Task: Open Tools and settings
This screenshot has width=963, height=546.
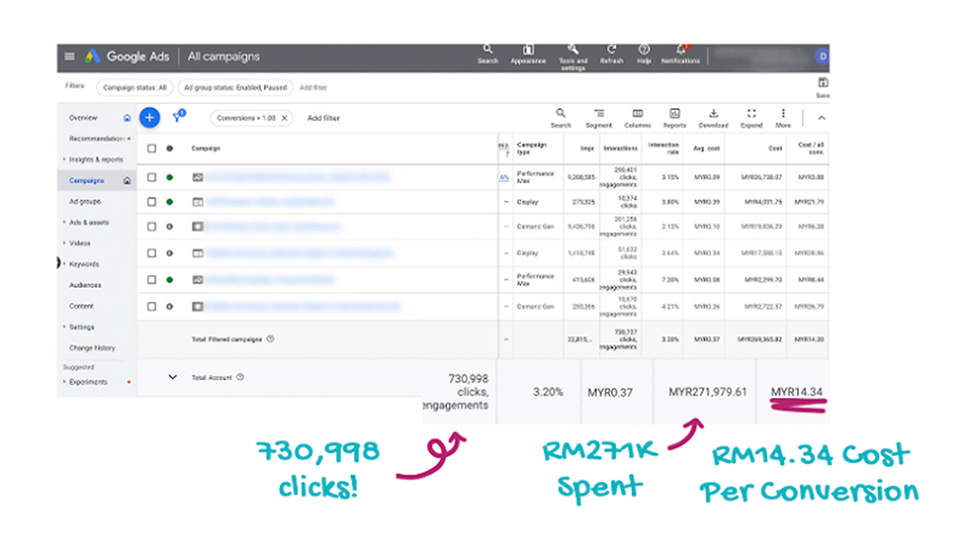Action: click(x=572, y=51)
